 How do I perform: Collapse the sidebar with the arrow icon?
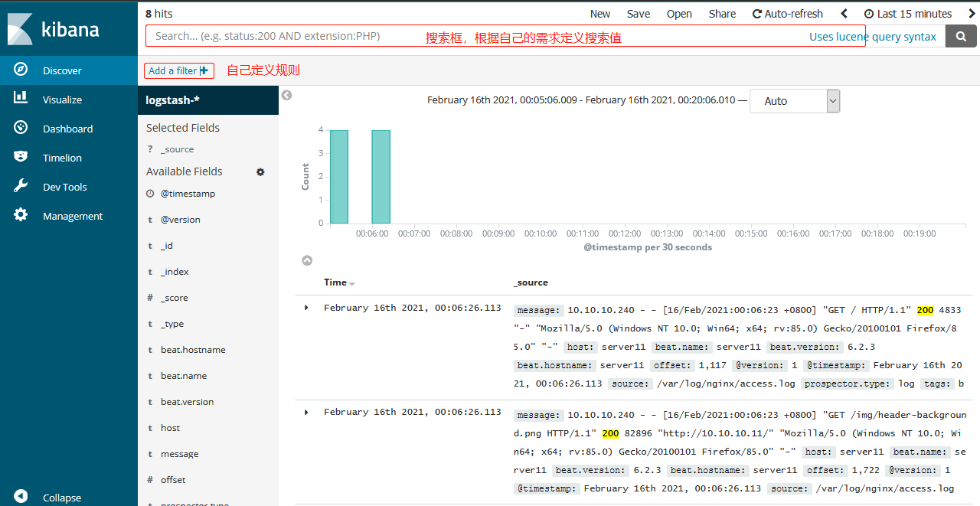click(21, 497)
